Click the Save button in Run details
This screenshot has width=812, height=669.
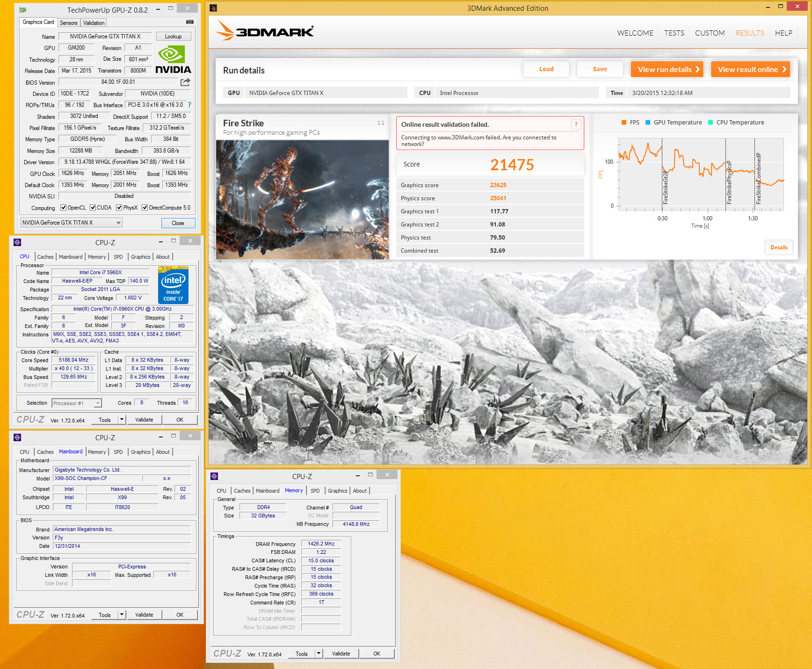click(600, 69)
